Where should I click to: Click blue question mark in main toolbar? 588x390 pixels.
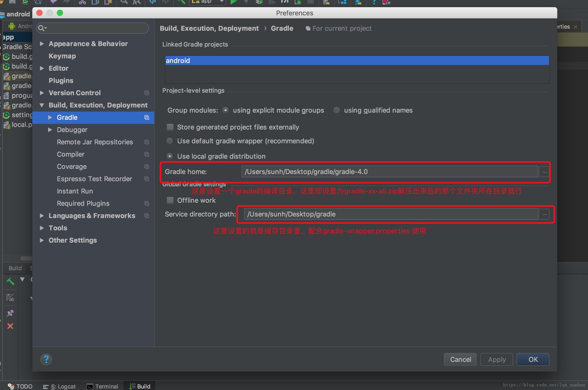374,2
